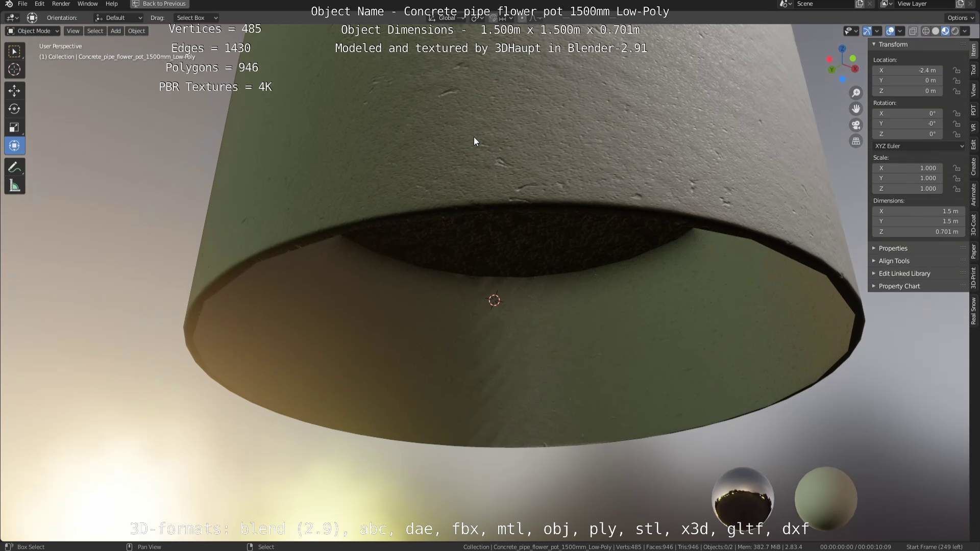Open shading options dropdown arrow

pos(965,31)
